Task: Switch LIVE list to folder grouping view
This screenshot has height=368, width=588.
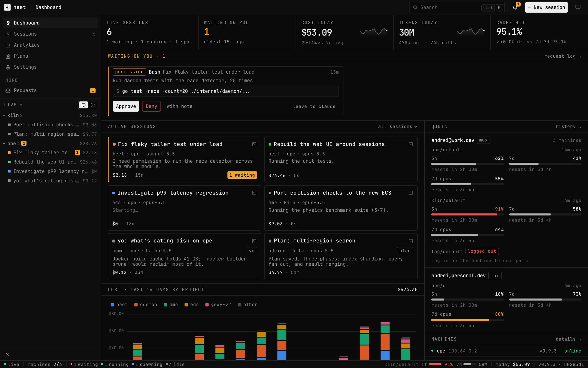Action: 93,105
